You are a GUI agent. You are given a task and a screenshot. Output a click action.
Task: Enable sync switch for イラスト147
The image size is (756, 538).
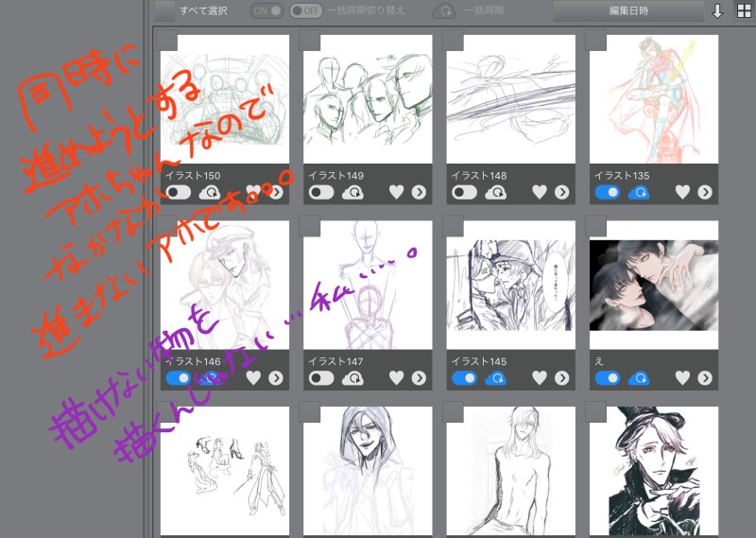(x=321, y=378)
